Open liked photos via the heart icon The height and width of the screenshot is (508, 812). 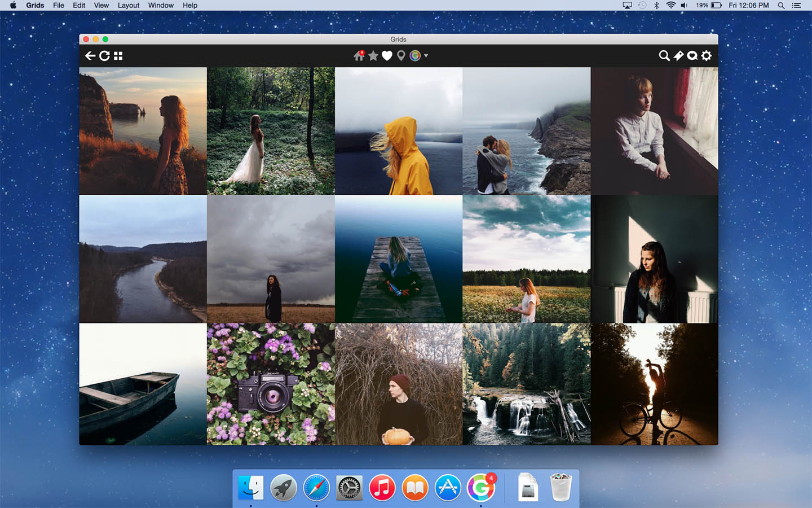coord(387,56)
